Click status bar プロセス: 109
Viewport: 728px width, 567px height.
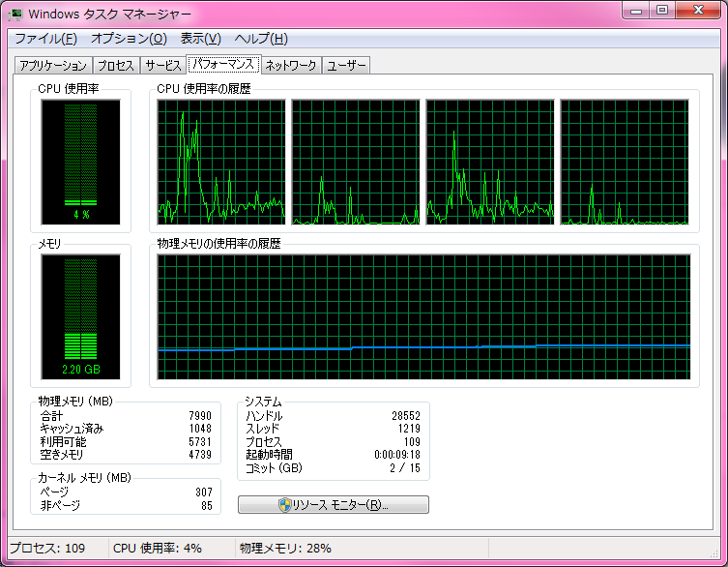(x=47, y=549)
